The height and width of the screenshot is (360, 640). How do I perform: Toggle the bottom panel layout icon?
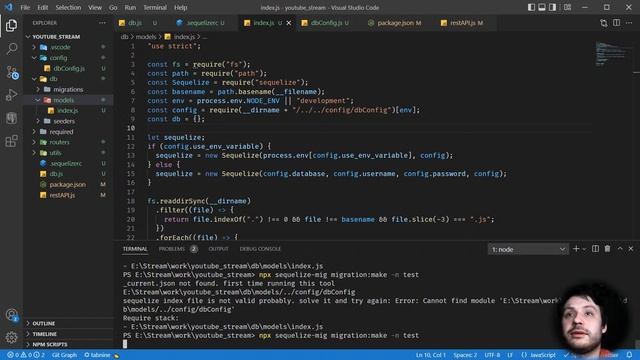point(542,7)
